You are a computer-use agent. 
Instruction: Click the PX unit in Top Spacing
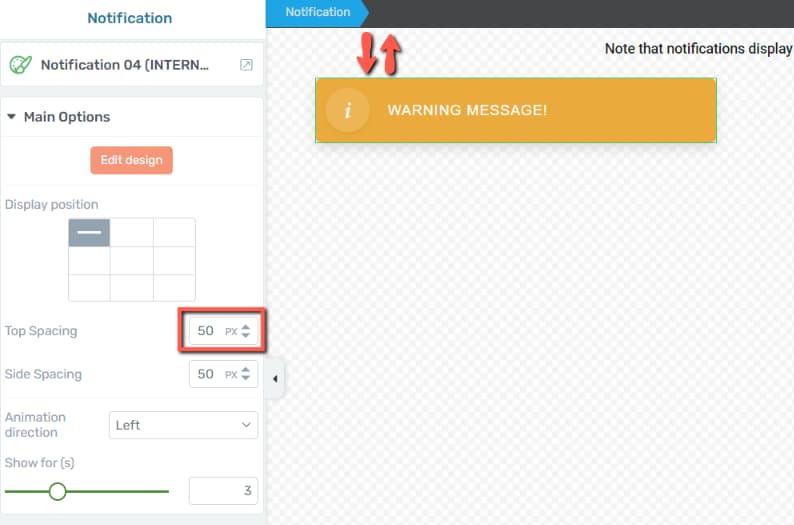[x=231, y=332]
